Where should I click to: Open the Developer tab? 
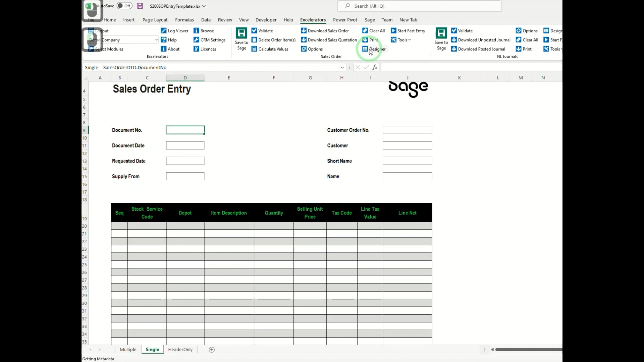point(266,20)
